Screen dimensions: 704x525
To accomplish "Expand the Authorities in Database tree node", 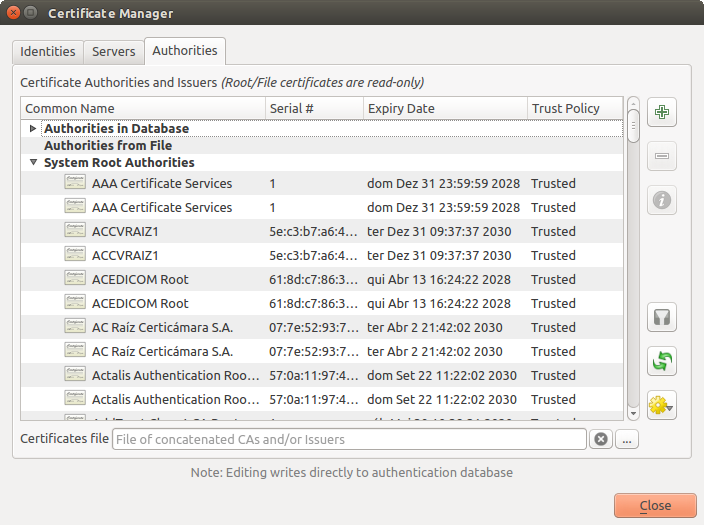I will (x=33, y=129).
